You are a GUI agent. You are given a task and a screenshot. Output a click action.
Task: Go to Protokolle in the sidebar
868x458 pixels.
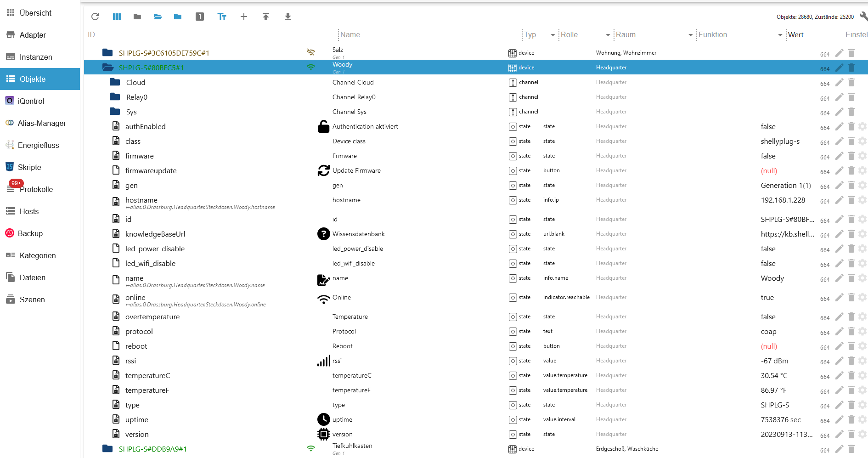tap(36, 189)
